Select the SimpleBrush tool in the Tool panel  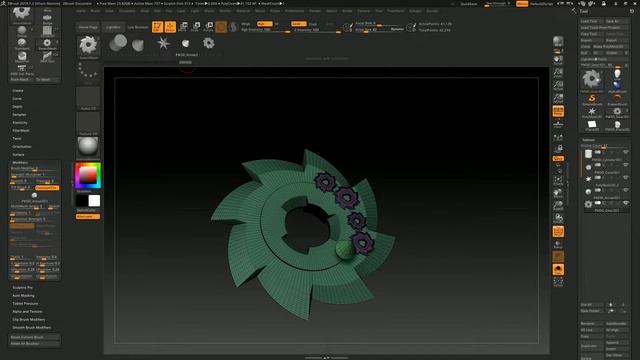click(591, 99)
